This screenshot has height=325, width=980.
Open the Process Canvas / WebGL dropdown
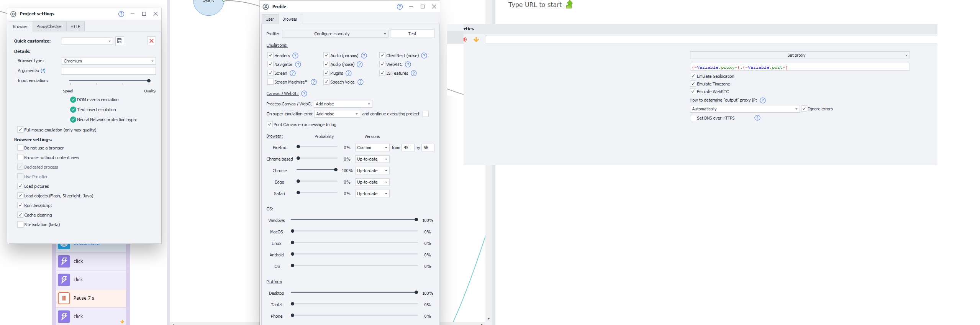point(343,104)
